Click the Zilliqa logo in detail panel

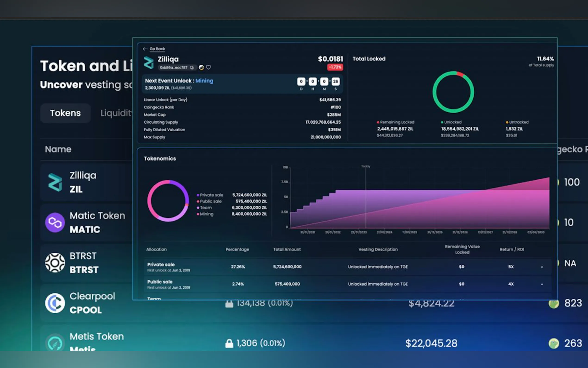click(149, 63)
